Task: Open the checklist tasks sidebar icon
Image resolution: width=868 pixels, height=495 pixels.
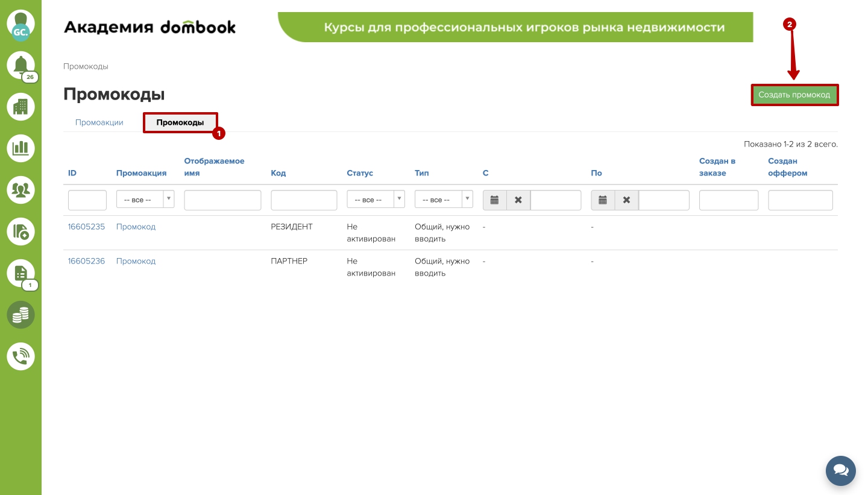Action: (x=20, y=273)
